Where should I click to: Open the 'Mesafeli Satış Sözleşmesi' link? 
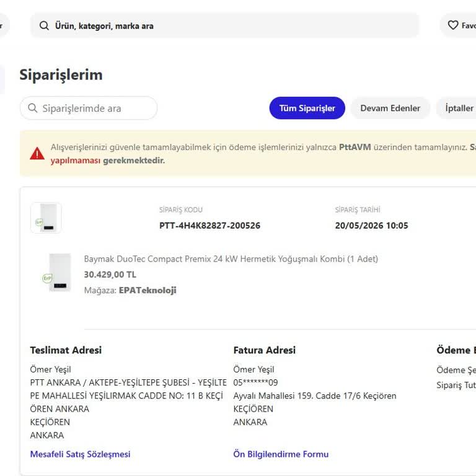[80, 454]
